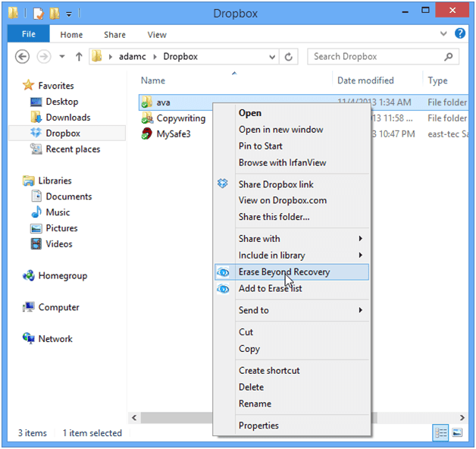Image resolution: width=476 pixels, height=449 pixels.
Task: Click the Dropbox icon in Favorites sidebar
Action: coord(36,133)
